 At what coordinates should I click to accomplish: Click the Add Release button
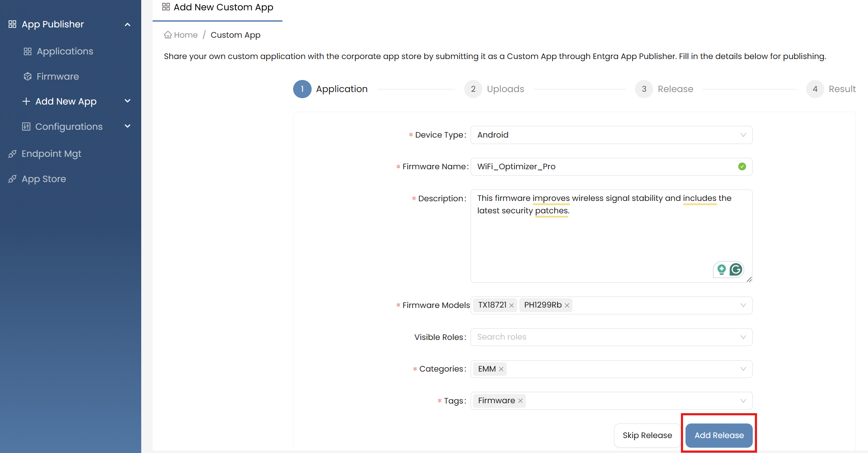coord(719,435)
